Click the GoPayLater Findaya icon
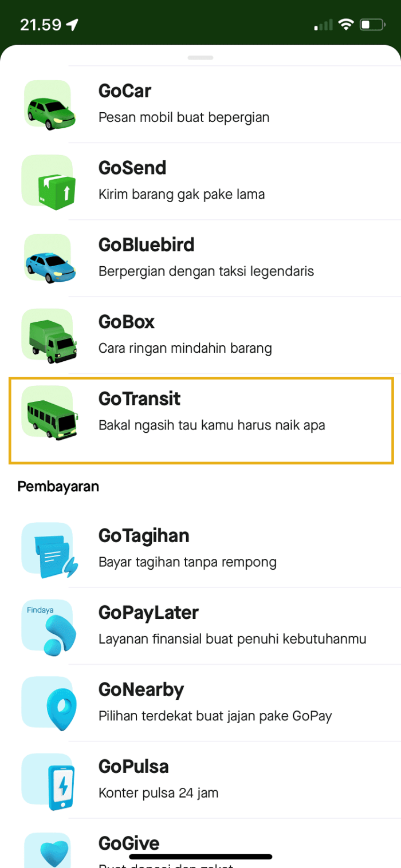Image resolution: width=401 pixels, height=868 pixels. [48, 625]
